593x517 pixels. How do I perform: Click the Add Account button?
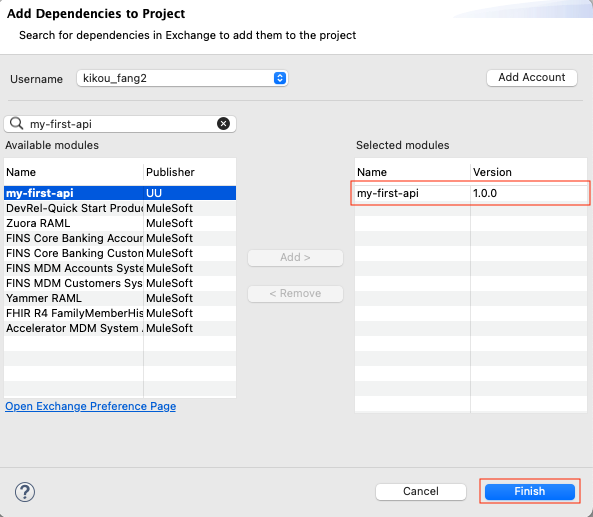point(531,78)
